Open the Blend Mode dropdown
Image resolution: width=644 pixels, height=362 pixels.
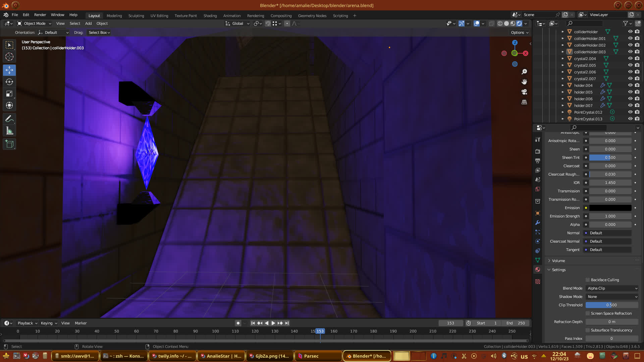tap(612, 288)
